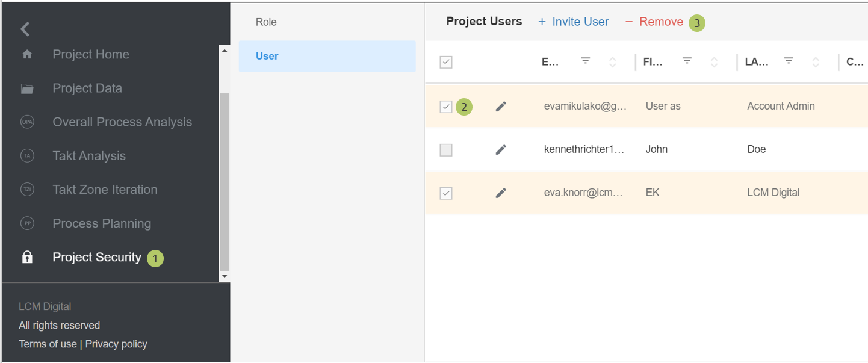Click the Project Home house icon
Viewport: 868px width, 363px height.
click(x=27, y=54)
